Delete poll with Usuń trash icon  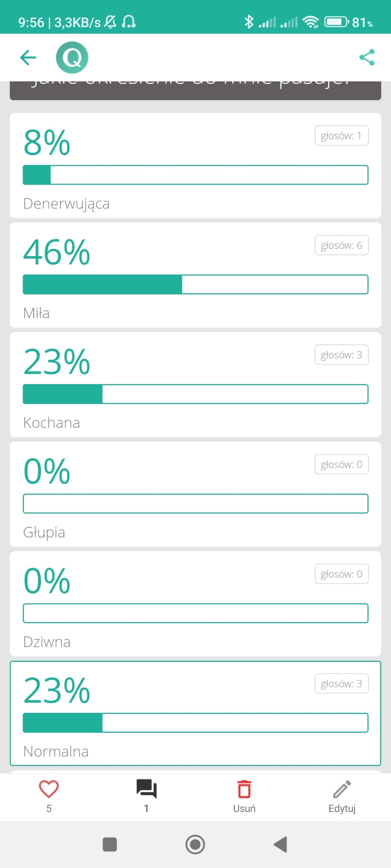pos(244,790)
